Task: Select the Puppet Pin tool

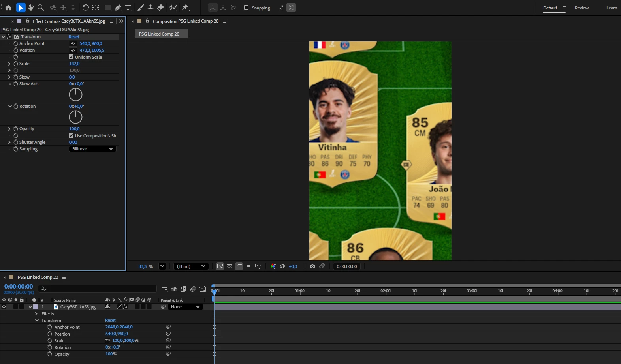Action: click(x=185, y=8)
